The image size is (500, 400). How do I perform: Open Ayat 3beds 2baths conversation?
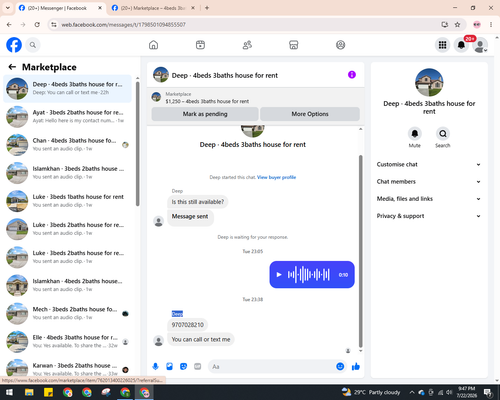[67, 117]
